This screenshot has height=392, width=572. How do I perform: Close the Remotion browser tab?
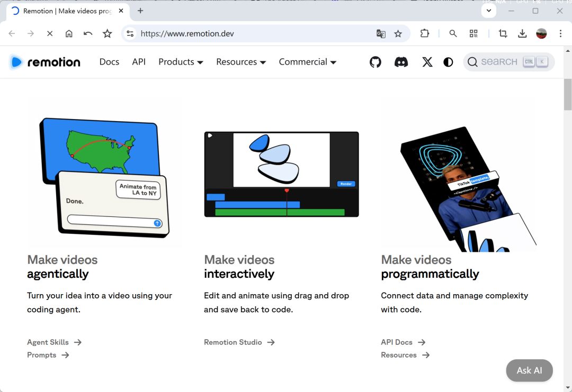(x=121, y=11)
